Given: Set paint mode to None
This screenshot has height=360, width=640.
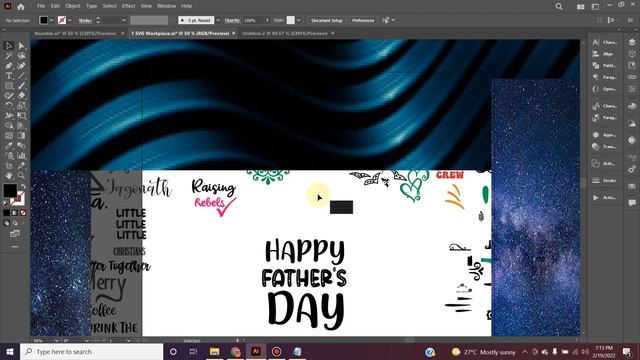Looking at the screenshot, I should click(23, 213).
